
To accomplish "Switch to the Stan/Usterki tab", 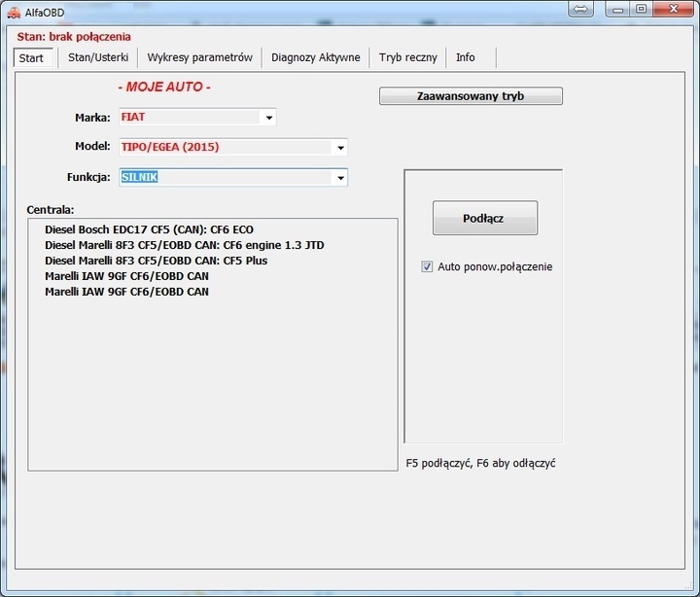I will coord(97,57).
